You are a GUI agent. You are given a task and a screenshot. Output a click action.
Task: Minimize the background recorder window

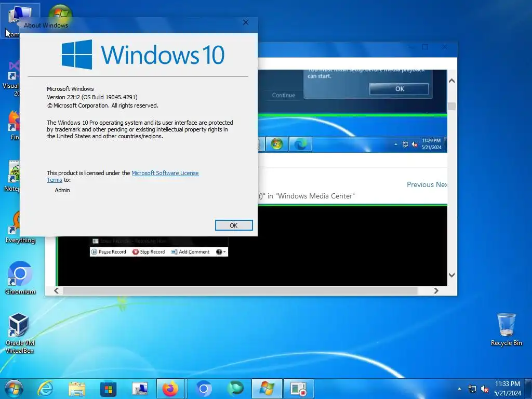pos(411,47)
